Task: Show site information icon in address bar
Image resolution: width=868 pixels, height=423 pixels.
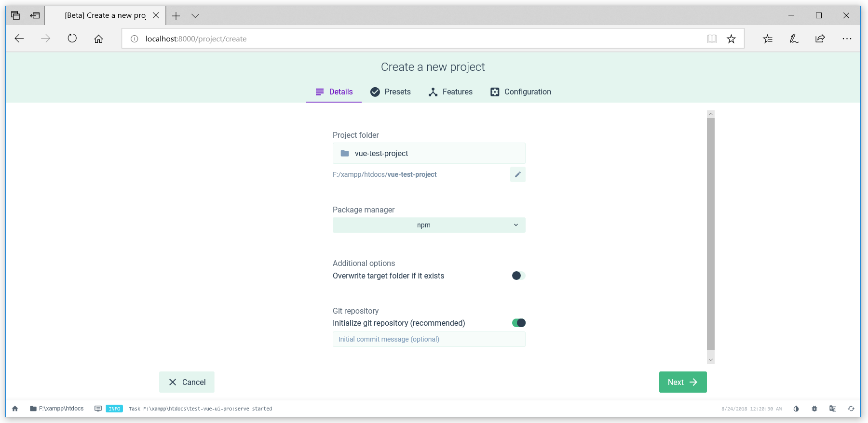Action: coord(135,39)
